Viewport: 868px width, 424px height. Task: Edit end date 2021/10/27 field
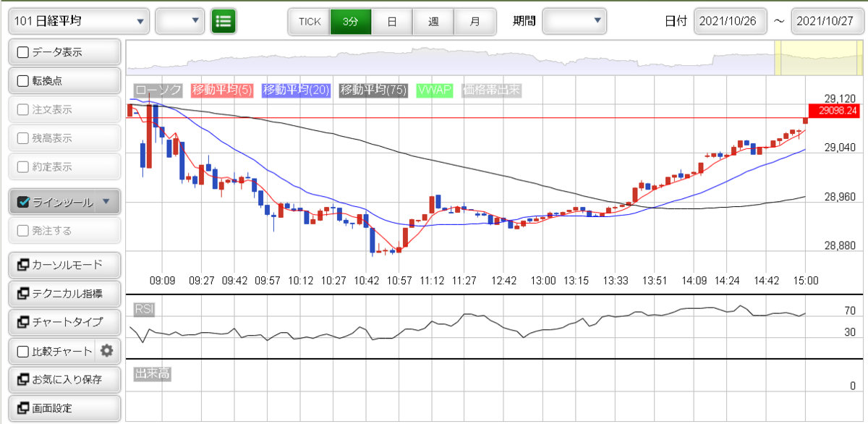point(828,21)
